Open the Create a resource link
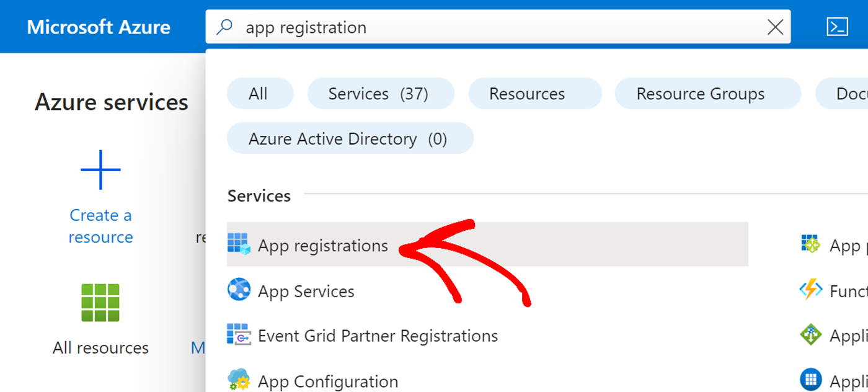Viewport: 868px width, 392px height. [x=100, y=225]
